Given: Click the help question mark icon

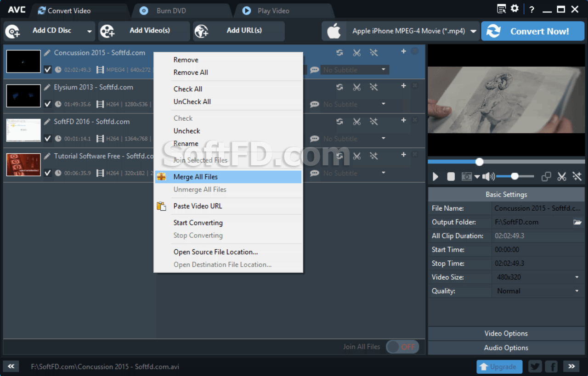Looking at the screenshot, I should [x=532, y=9].
